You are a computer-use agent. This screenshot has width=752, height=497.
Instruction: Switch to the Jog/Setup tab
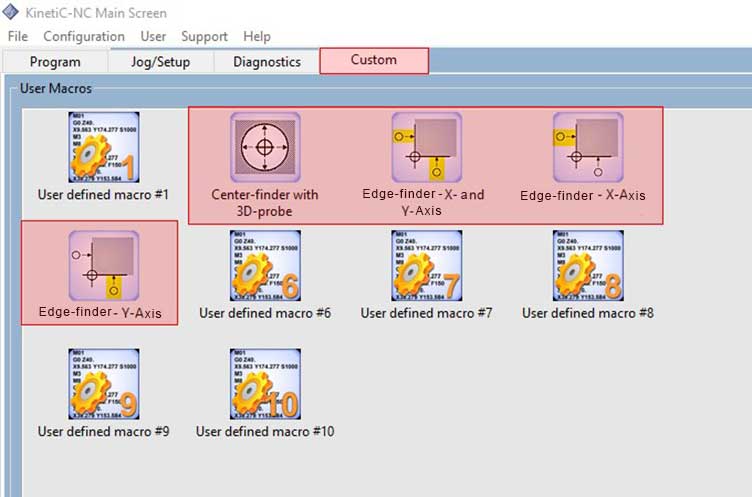161,62
